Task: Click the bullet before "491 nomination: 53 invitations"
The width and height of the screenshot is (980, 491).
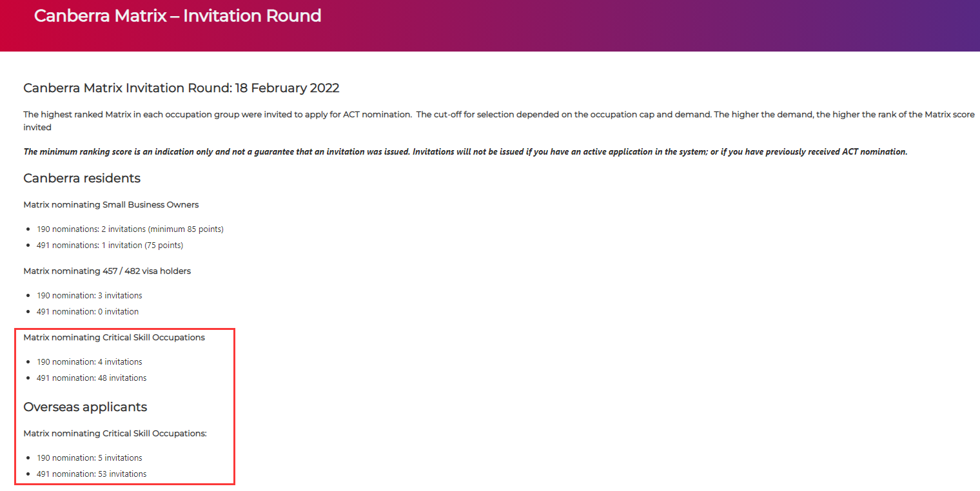Action: coord(29,474)
